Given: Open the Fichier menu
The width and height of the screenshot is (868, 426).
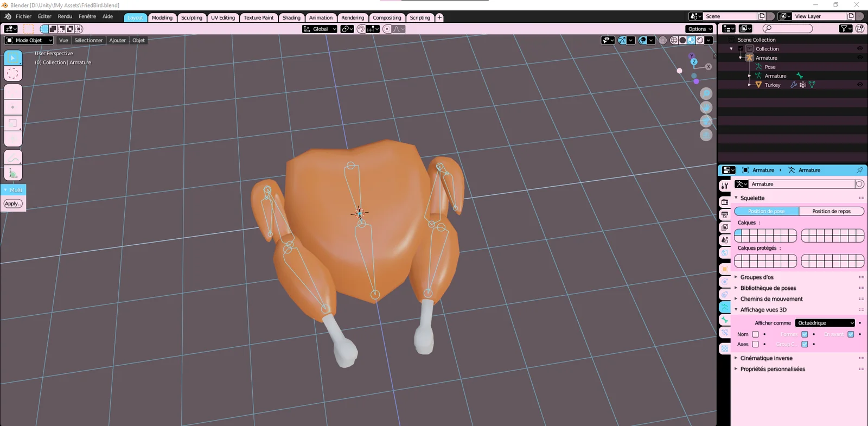Looking at the screenshot, I should click(x=23, y=16).
